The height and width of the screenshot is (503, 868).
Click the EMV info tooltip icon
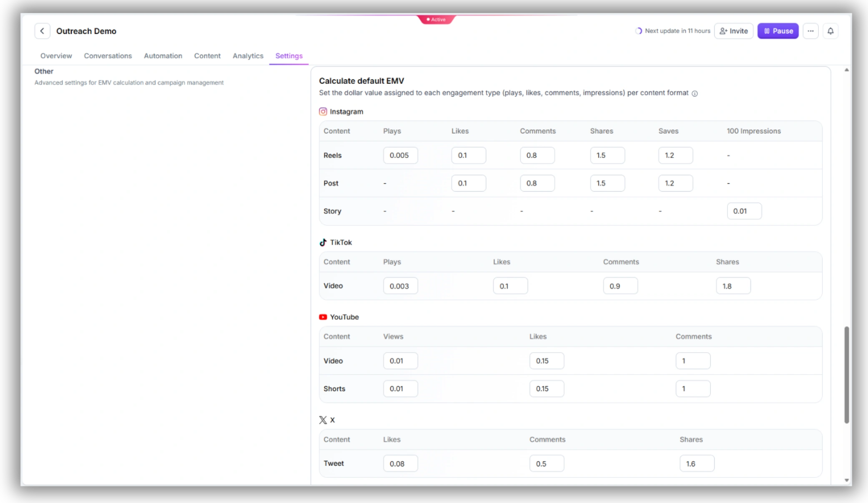coord(695,93)
